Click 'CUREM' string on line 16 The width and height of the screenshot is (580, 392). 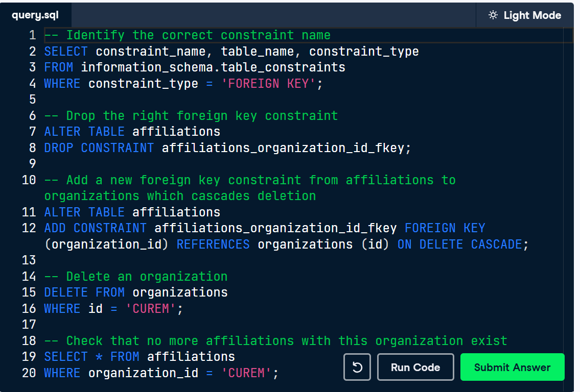point(151,308)
